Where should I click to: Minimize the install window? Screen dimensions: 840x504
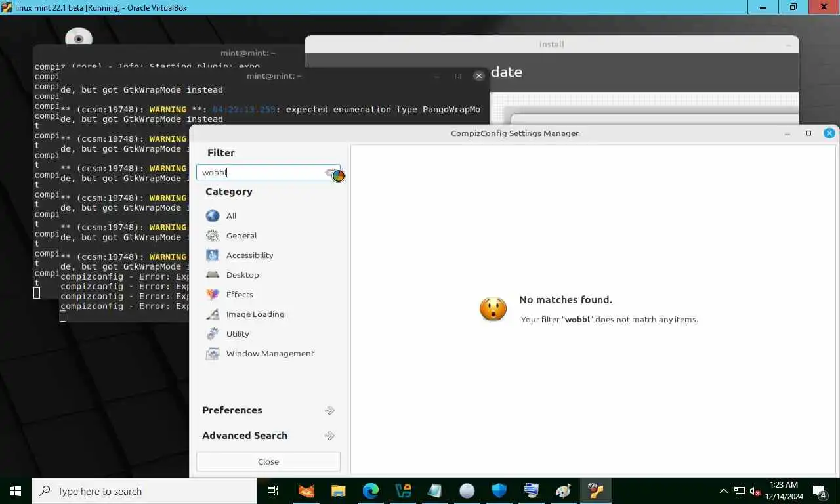[788, 45]
